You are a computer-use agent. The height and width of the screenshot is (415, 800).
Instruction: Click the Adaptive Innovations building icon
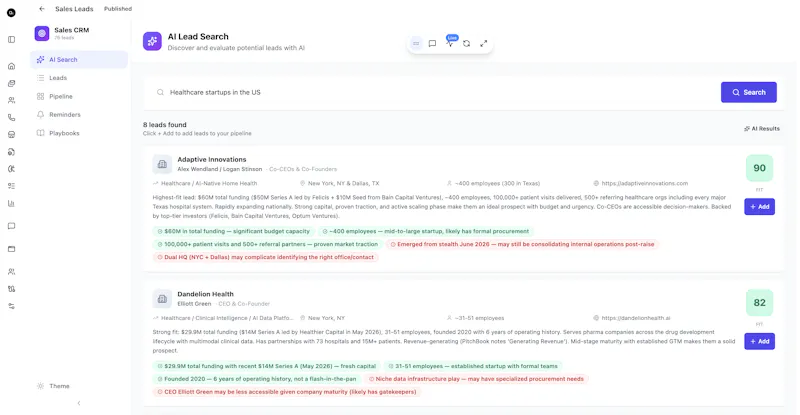click(162, 164)
